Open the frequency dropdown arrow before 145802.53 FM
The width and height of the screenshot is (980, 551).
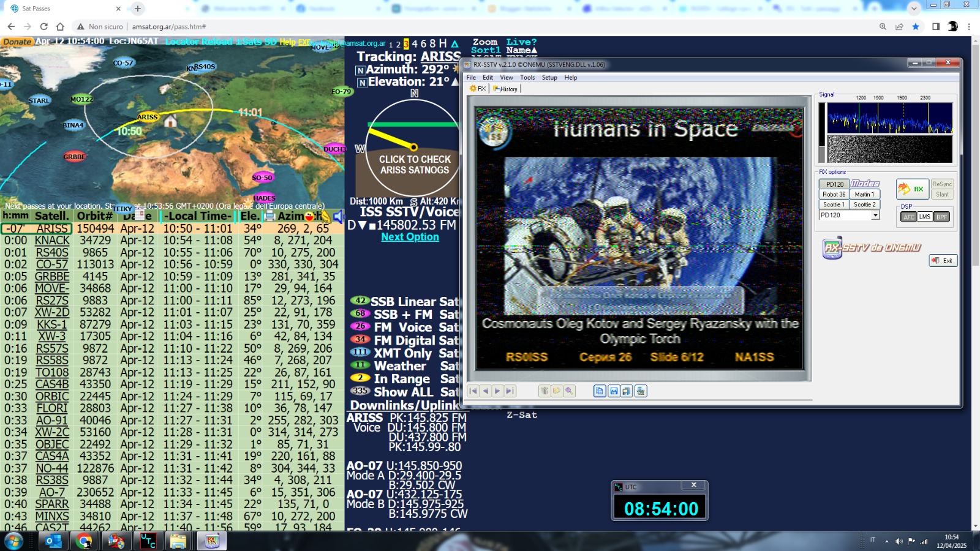click(361, 225)
